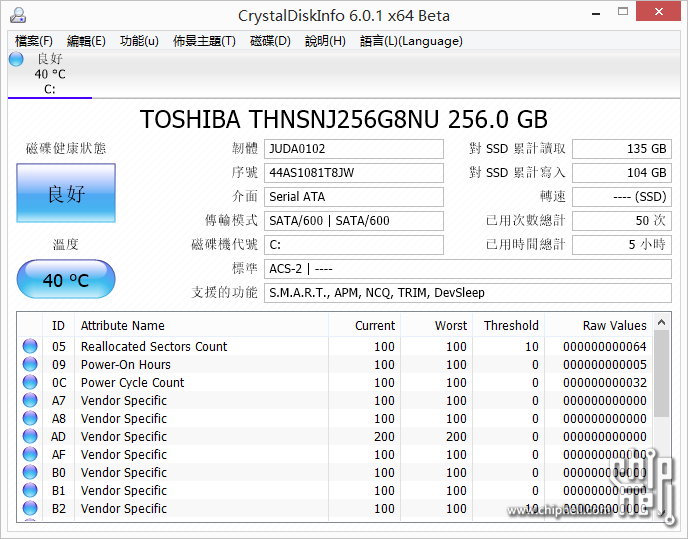Open the 說明(H) help menu
This screenshot has height=539, width=688.
325,41
